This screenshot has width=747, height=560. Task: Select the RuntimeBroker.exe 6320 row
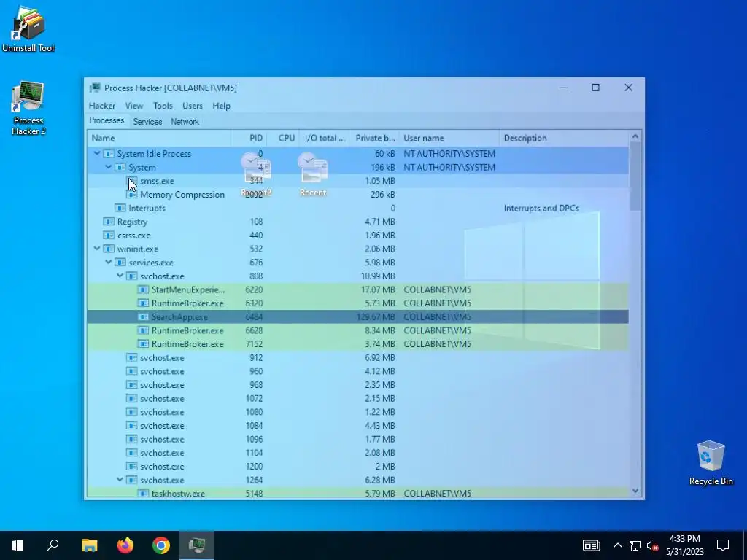(x=357, y=303)
